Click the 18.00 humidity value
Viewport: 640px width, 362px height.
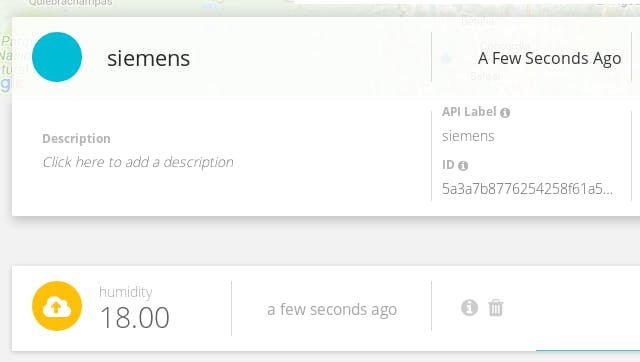click(x=135, y=318)
